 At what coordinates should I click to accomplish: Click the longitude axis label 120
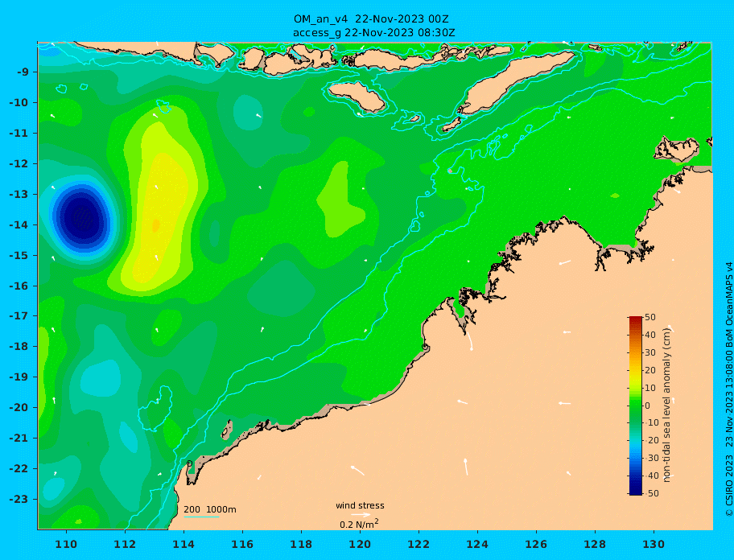(x=360, y=545)
